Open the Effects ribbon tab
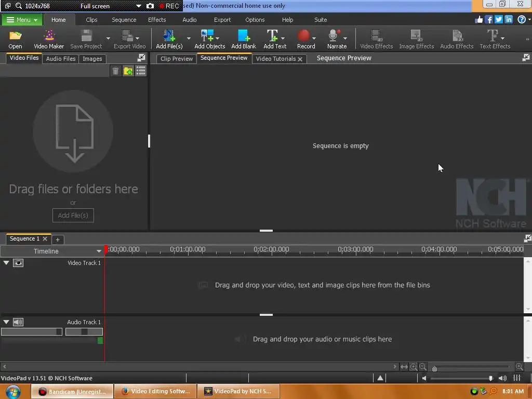532x399 pixels. pos(157,20)
